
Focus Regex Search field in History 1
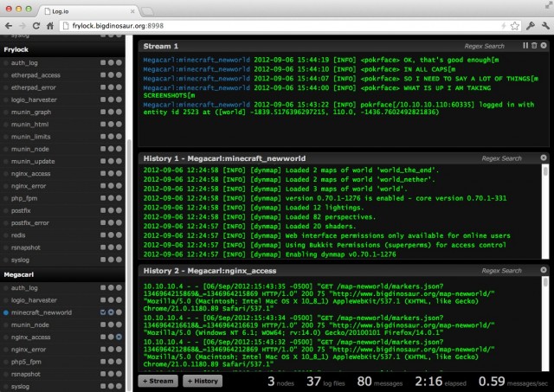tap(501, 158)
